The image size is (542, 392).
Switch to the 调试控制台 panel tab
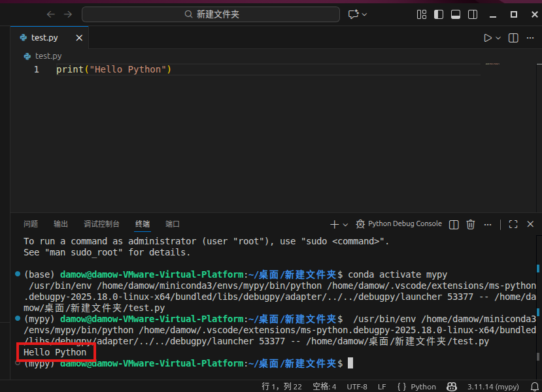pyautogui.click(x=101, y=224)
